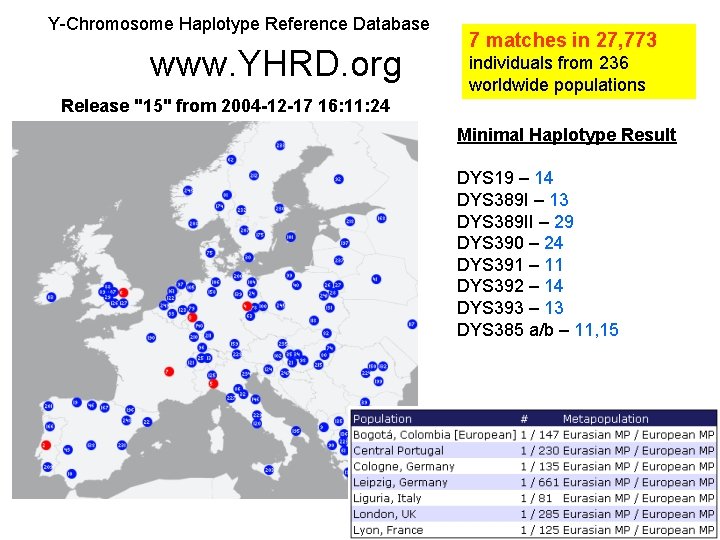
Task: Click the 'Y-Chromosome Haplotype Reference Database' title
Action: (x=239, y=24)
